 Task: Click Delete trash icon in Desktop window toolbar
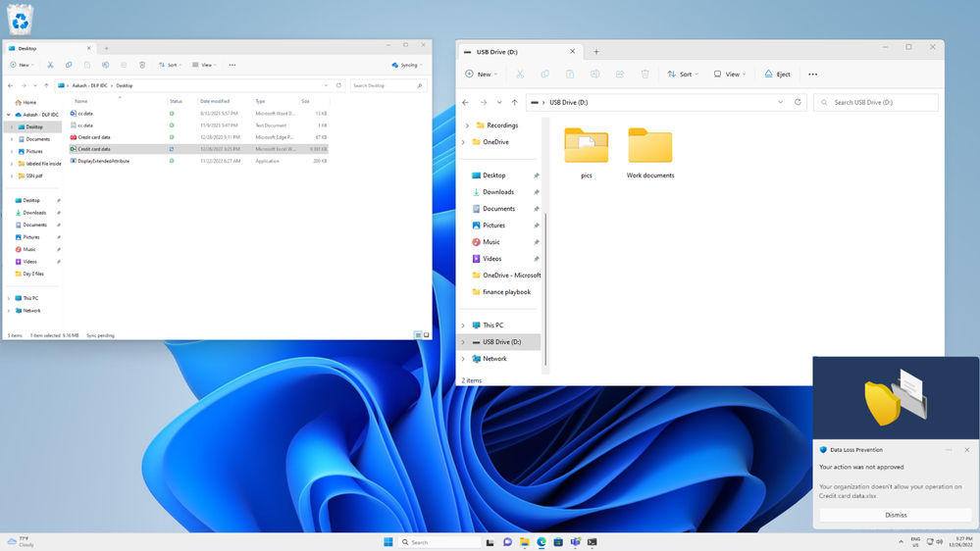(x=142, y=65)
